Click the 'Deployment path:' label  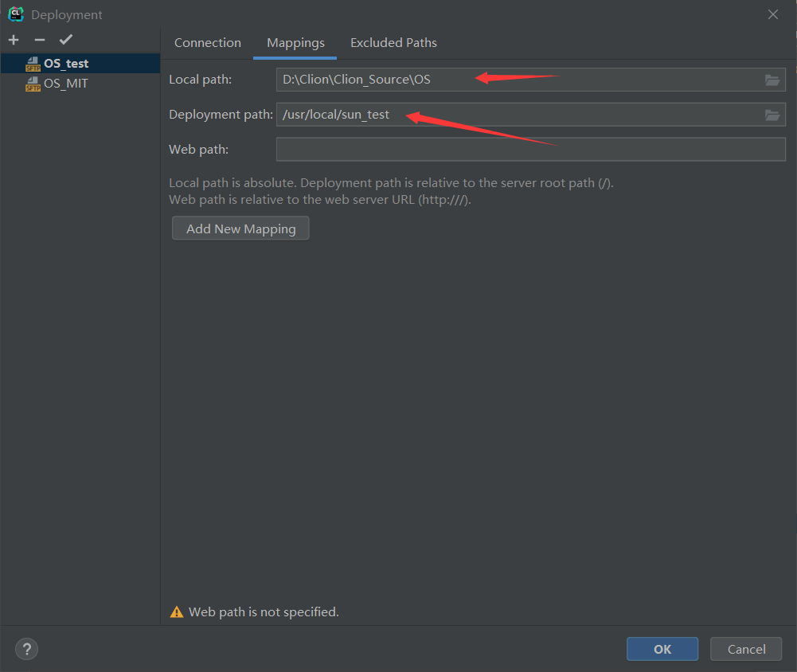click(221, 115)
